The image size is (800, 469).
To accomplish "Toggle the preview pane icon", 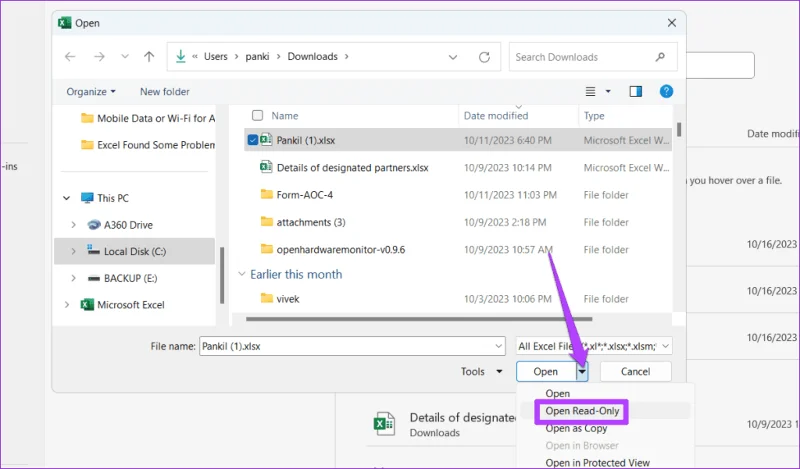I will click(636, 91).
